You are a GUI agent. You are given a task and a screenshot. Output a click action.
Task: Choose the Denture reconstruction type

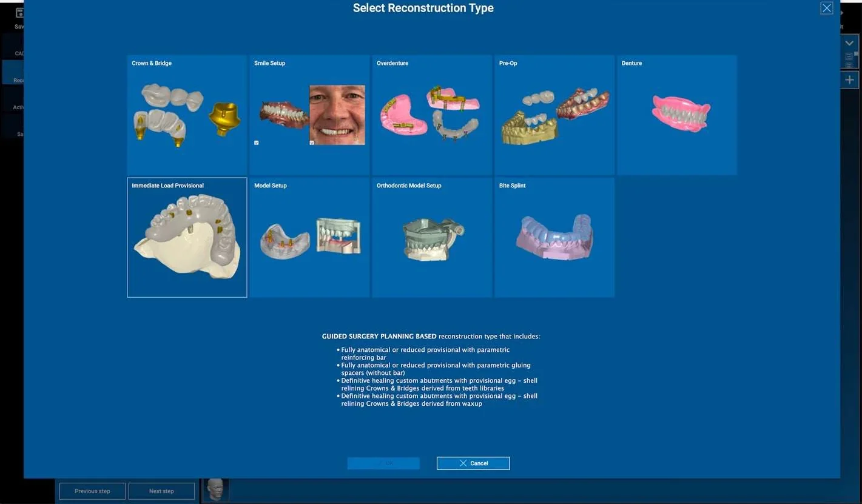pos(677,115)
